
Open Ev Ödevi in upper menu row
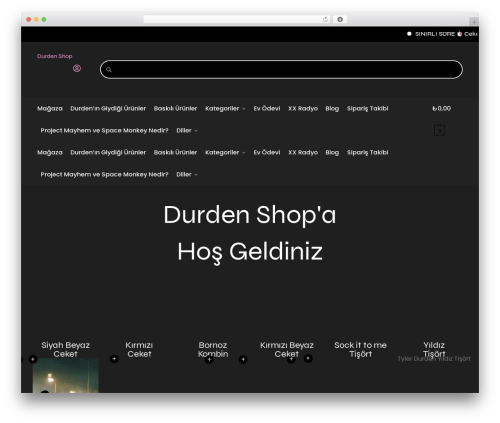click(267, 108)
